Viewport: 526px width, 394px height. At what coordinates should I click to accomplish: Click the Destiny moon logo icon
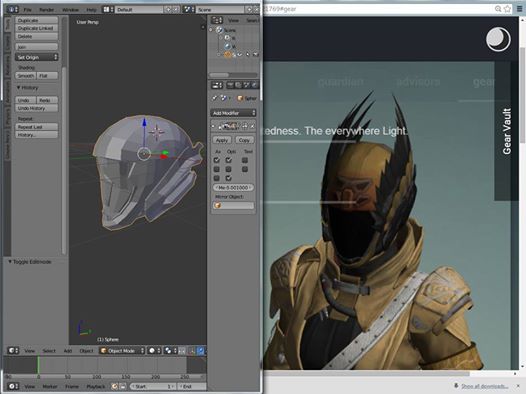[x=498, y=40]
